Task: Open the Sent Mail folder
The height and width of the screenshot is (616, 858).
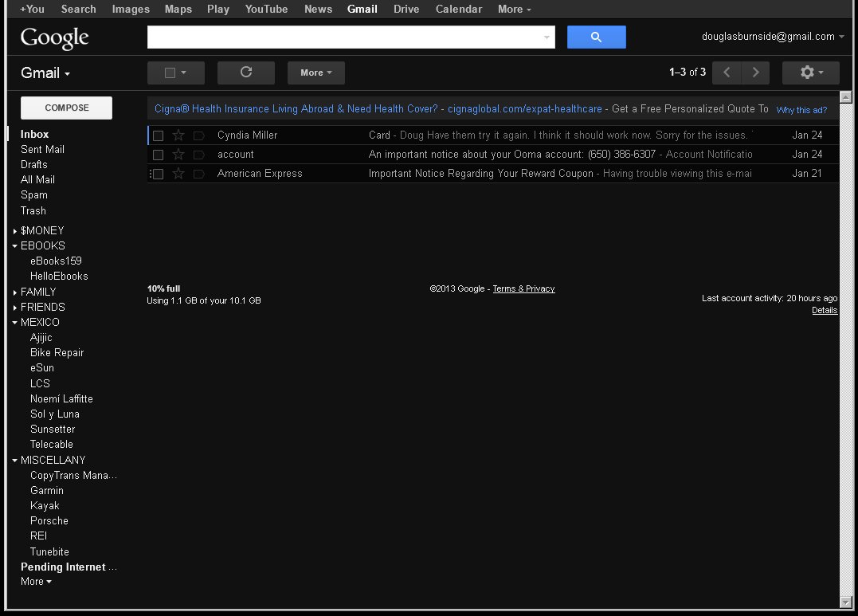Action: click(x=42, y=150)
